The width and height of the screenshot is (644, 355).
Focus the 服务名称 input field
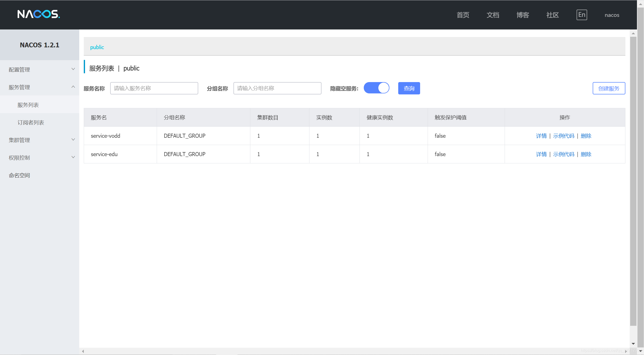pyautogui.click(x=154, y=88)
